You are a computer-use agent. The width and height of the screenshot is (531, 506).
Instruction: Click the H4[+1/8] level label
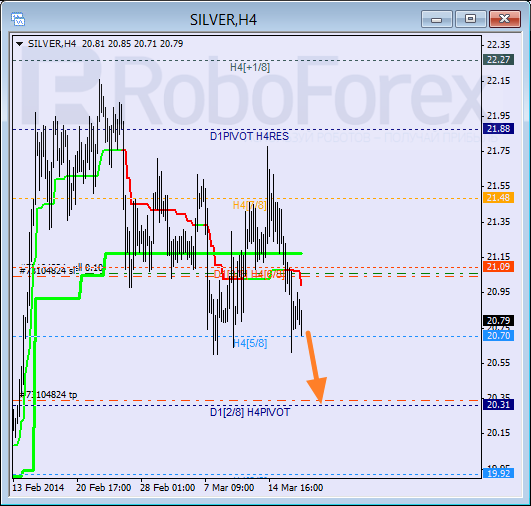pos(250,67)
